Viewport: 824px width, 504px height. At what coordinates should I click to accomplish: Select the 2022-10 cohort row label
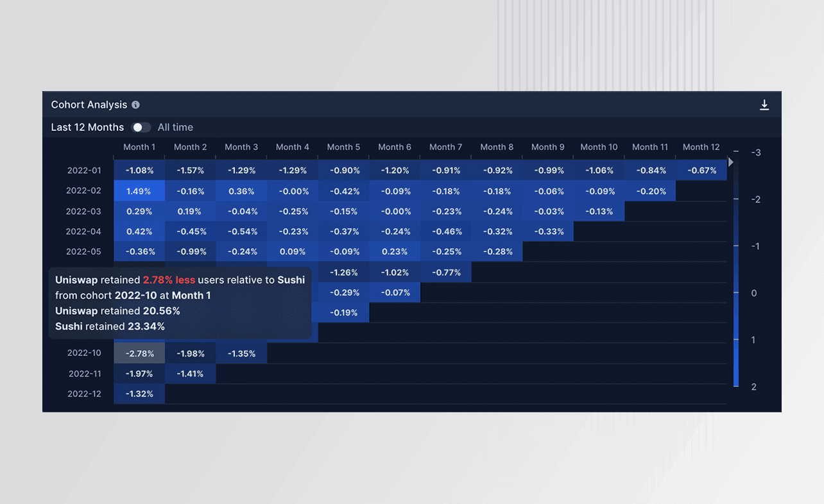pyautogui.click(x=84, y=353)
